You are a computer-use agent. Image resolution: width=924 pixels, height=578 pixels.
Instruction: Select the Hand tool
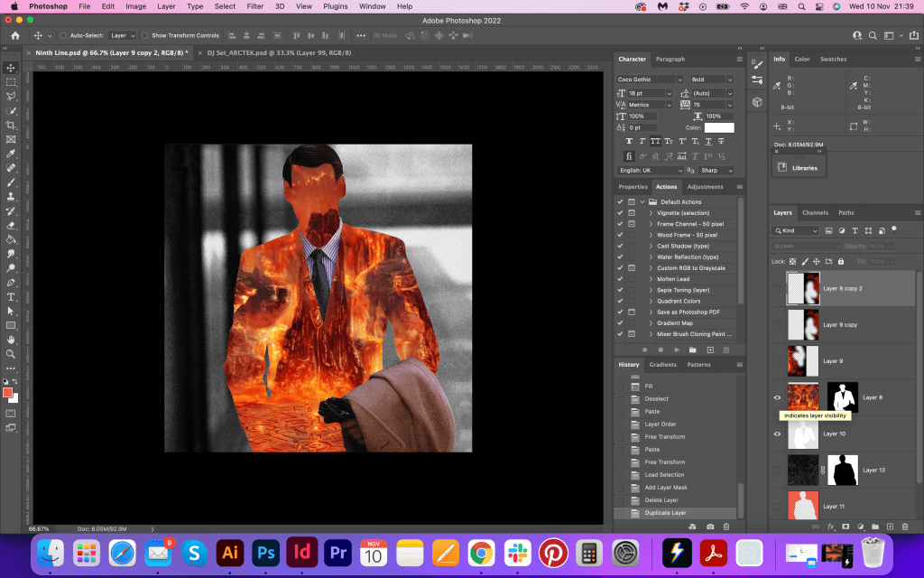click(x=11, y=340)
